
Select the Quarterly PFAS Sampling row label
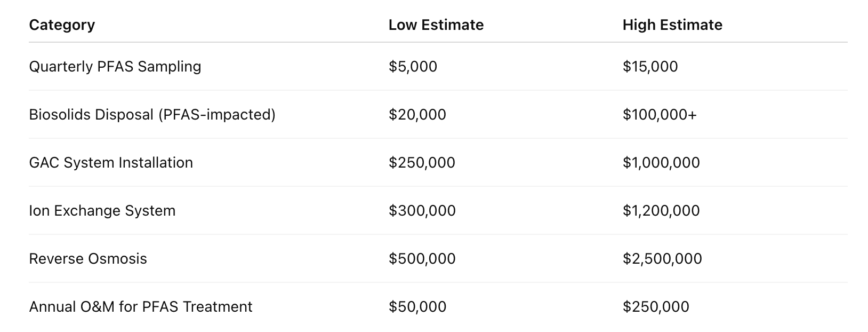(x=115, y=66)
